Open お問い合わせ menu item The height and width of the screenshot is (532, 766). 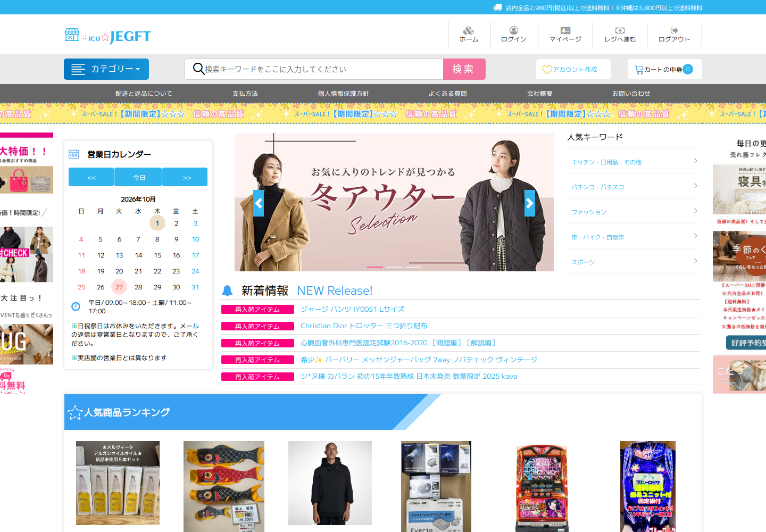coord(631,94)
